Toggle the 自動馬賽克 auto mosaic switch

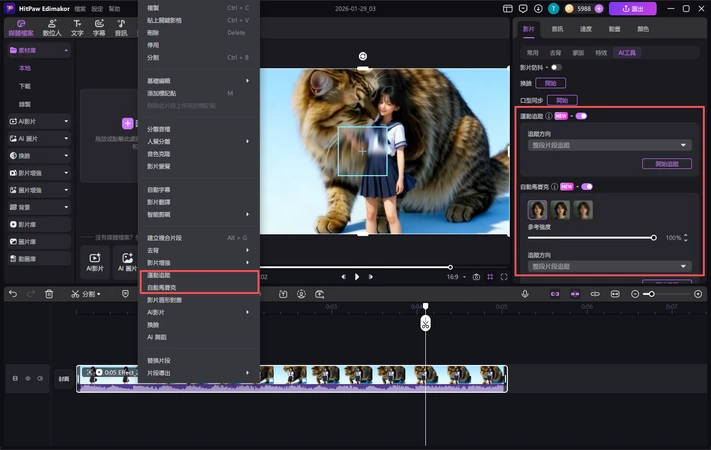[x=587, y=186]
